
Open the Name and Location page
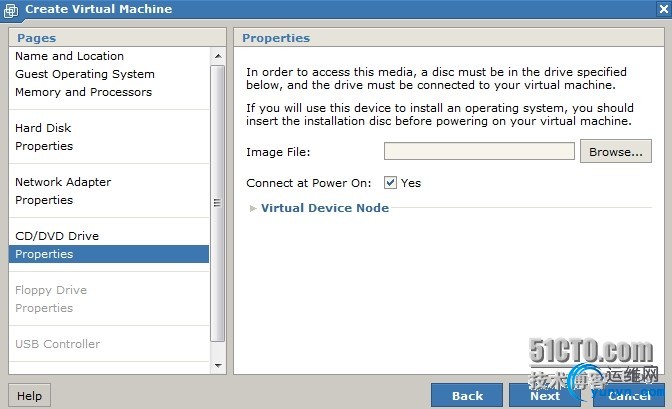(69, 56)
